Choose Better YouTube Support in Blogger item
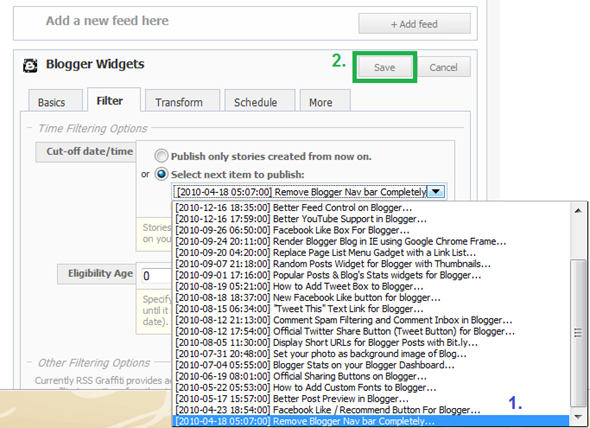Screen dimensions: 590x428 point(371,219)
